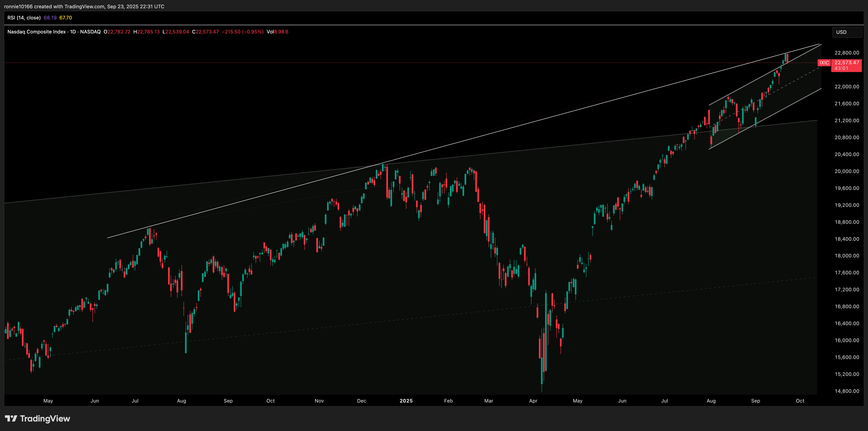Click the TradingView logo at bottom left
This screenshot has width=868, height=431.
pyautogui.click(x=37, y=419)
